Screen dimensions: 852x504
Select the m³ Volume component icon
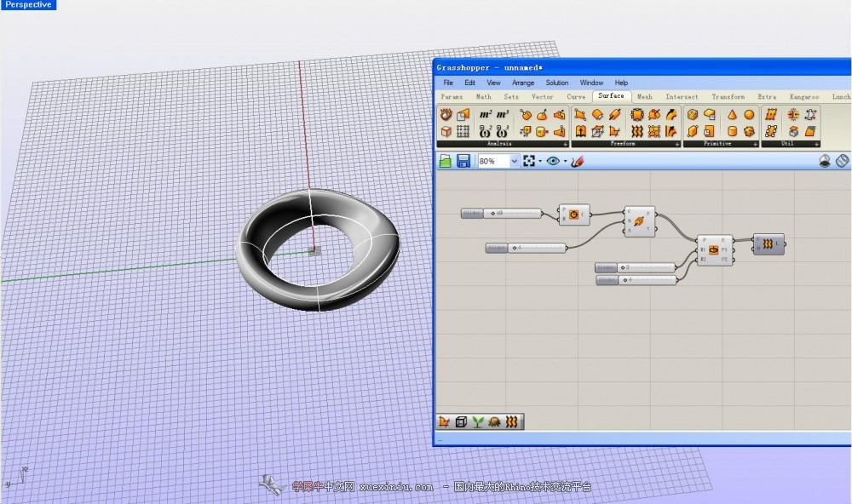(x=503, y=115)
